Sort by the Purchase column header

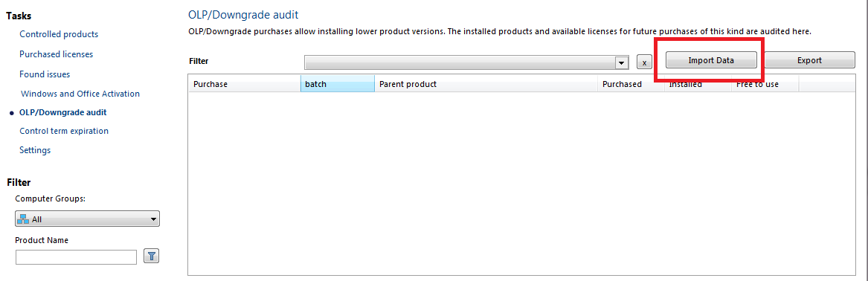(x=245, y=84)
